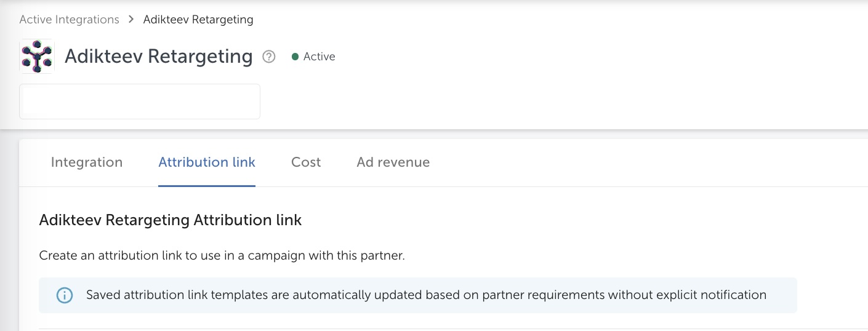
Task: Click the Adikteev partner logo icon
Action: 37,57
